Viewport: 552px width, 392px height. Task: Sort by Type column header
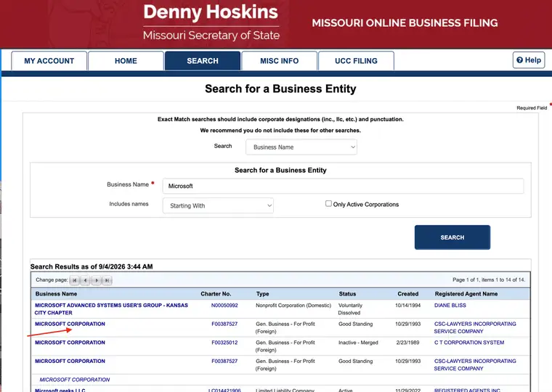263,294
